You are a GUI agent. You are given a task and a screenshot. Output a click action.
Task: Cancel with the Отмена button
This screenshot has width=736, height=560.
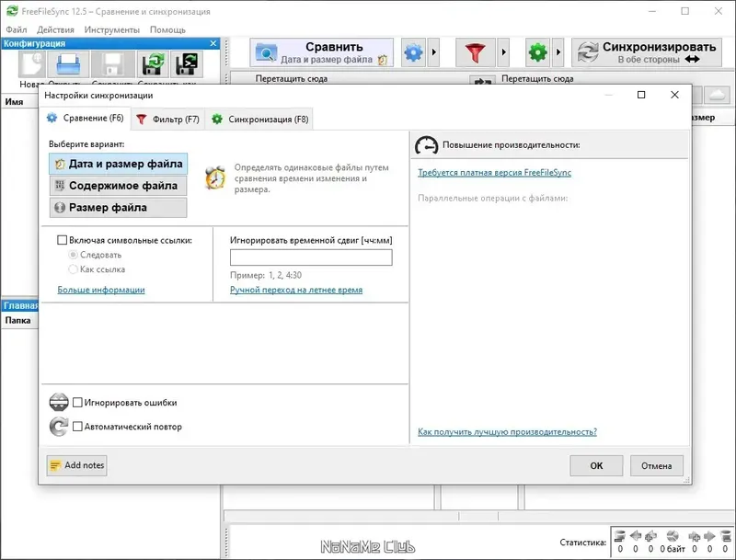point(656,465)
